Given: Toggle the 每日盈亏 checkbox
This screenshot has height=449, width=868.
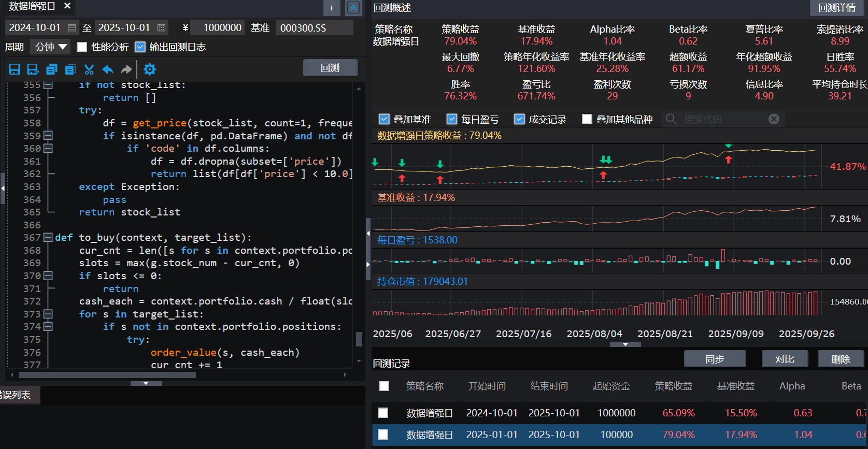Looking at the screenshot, I should (452, 119).
